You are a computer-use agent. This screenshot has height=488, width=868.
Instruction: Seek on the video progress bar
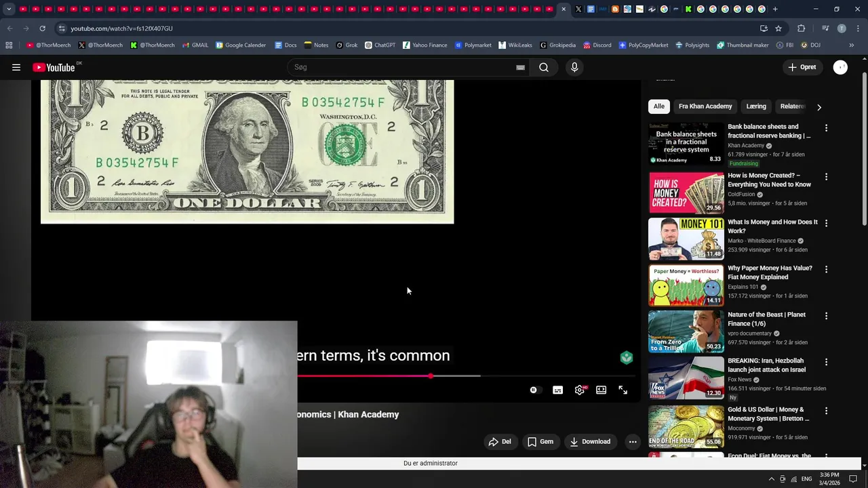pos(467,375)
